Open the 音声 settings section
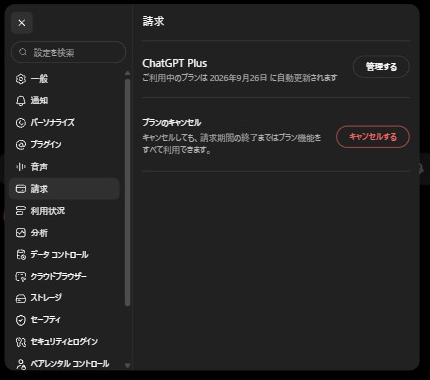The width and height of the screenshot is (430, 380). tap(64, 167)
